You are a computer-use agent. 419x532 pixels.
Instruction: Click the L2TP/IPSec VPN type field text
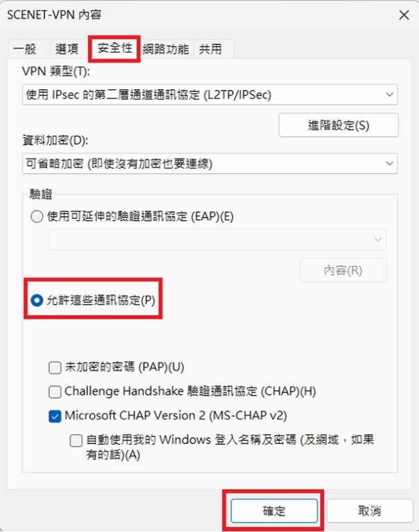pyautogui.click(x=149, y=95)
